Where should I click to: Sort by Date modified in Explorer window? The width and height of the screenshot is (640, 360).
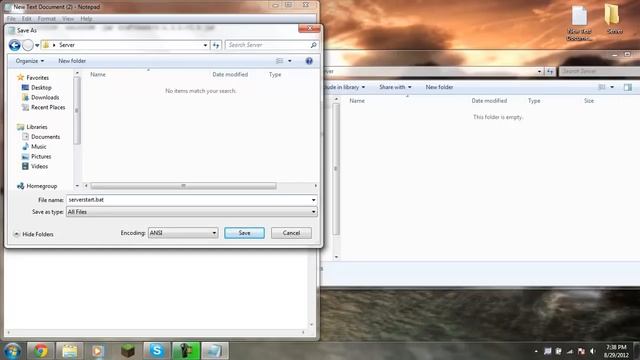point(489,100)
